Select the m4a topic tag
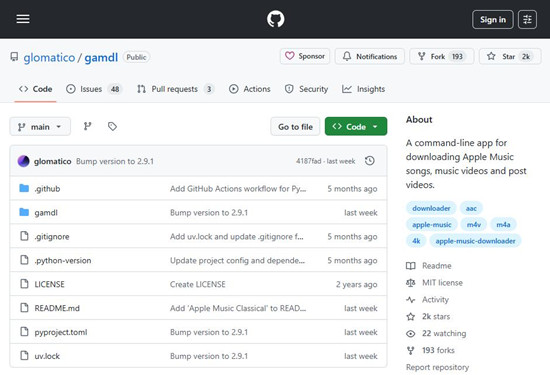 [x=503, y=225]
